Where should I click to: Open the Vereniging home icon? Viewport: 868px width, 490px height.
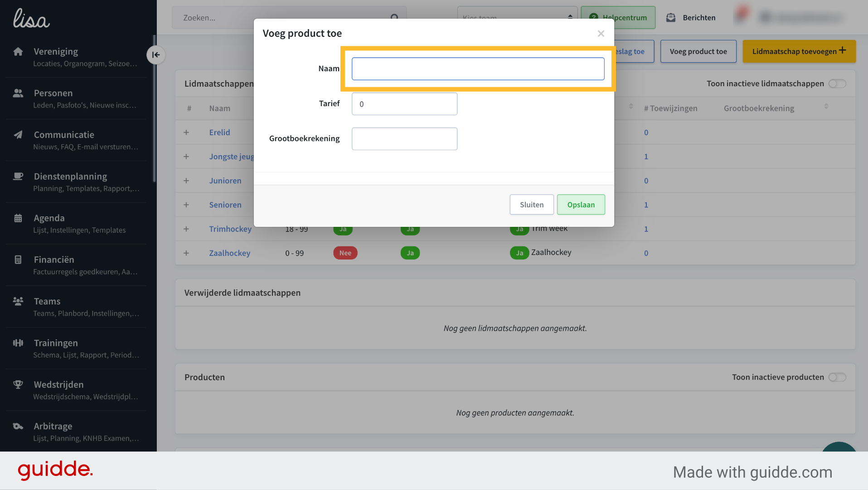point(18,51)
